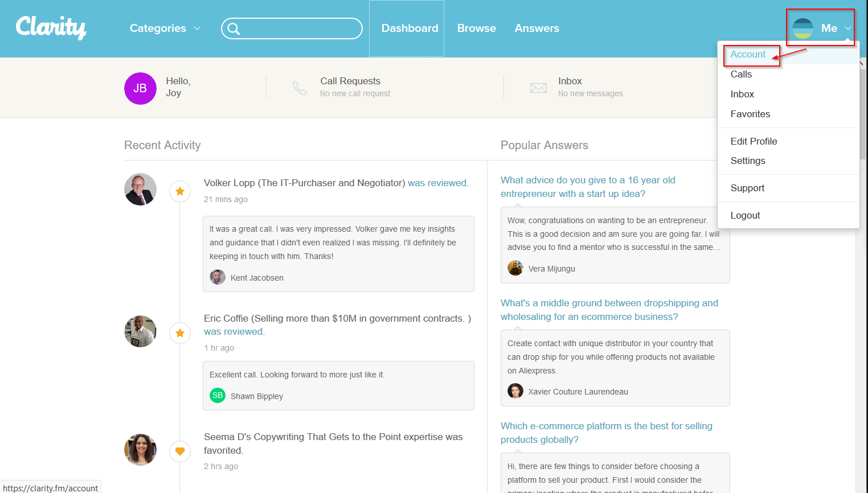This screenshot has width=868, height=493.
Task: Click the Clarity logo
Action: (51, 27)
